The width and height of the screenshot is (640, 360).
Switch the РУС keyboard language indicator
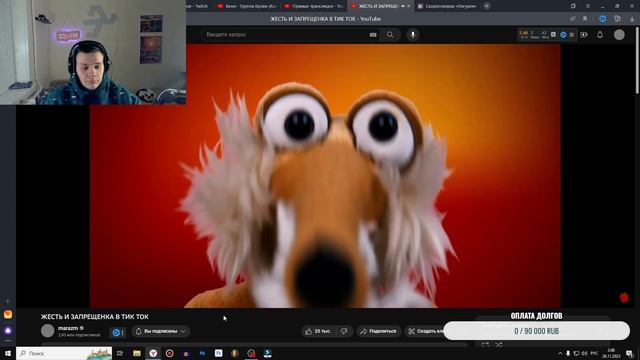coord(594,353)
